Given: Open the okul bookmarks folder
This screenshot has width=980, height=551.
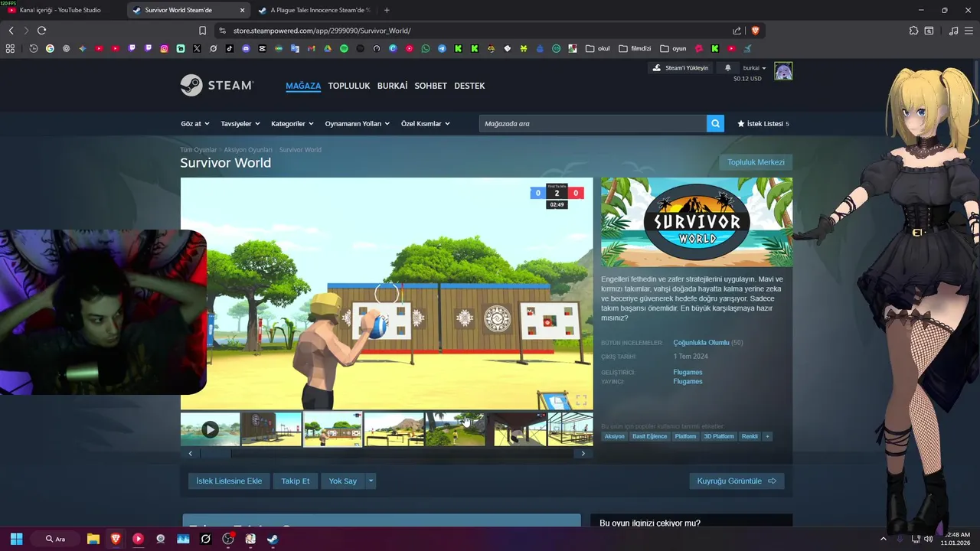Looking at the screenshot, I should coord(597,48).
